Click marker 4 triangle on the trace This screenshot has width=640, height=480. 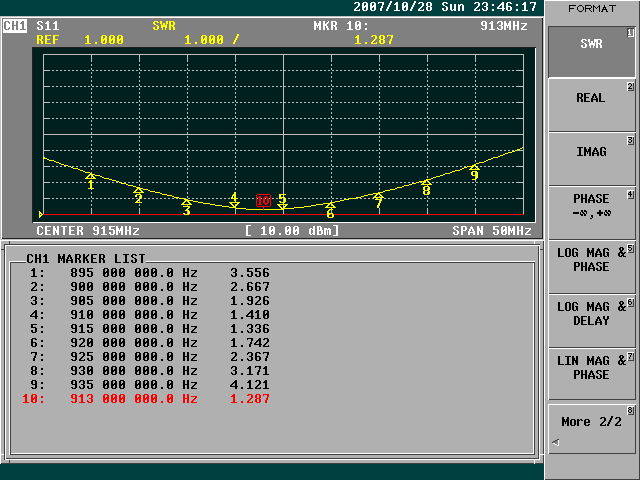pos(234,205)
